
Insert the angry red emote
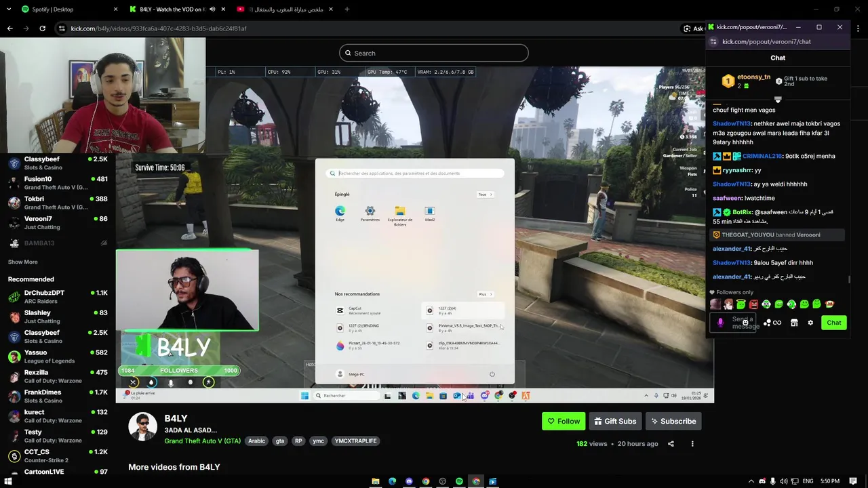click(753, 304)
